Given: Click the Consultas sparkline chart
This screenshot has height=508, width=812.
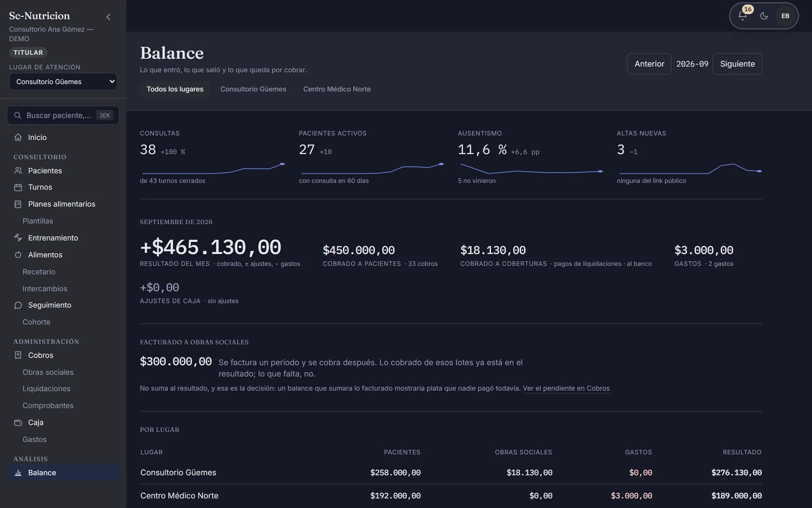Looking at the screenshot, I should [213, 168].
